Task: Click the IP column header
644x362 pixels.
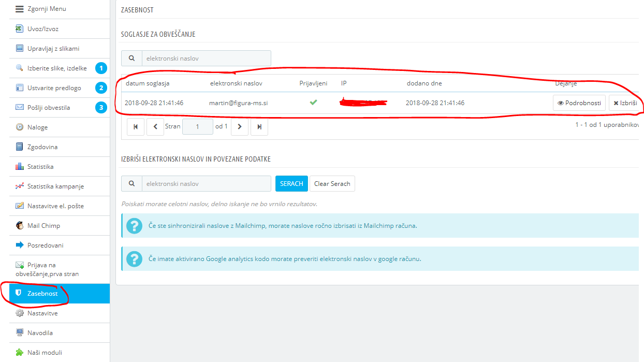Action: (343, 83)
